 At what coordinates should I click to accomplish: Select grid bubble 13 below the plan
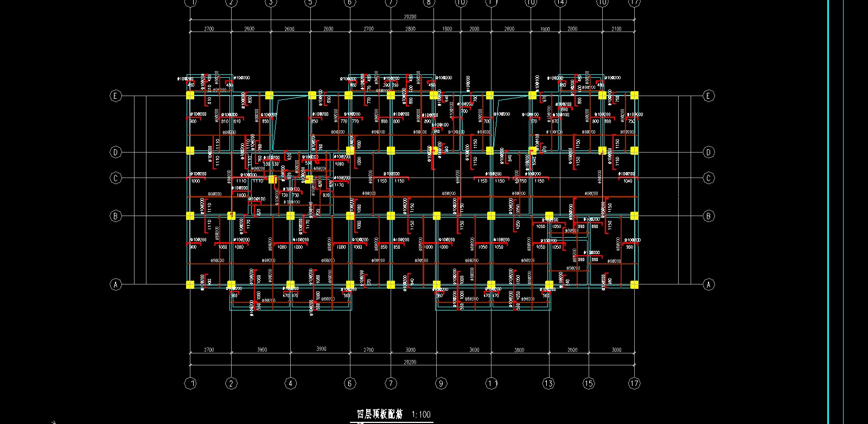[548, 384]
